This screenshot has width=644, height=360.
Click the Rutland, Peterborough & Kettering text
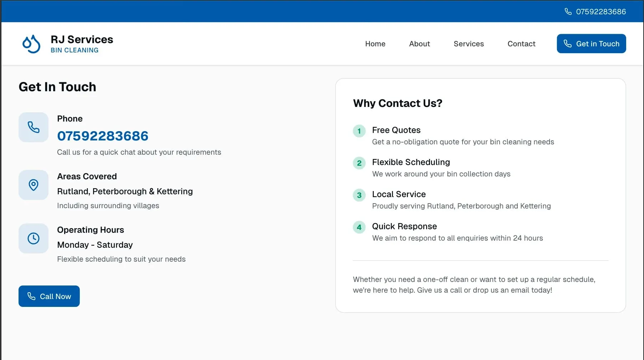click(125, 191)
